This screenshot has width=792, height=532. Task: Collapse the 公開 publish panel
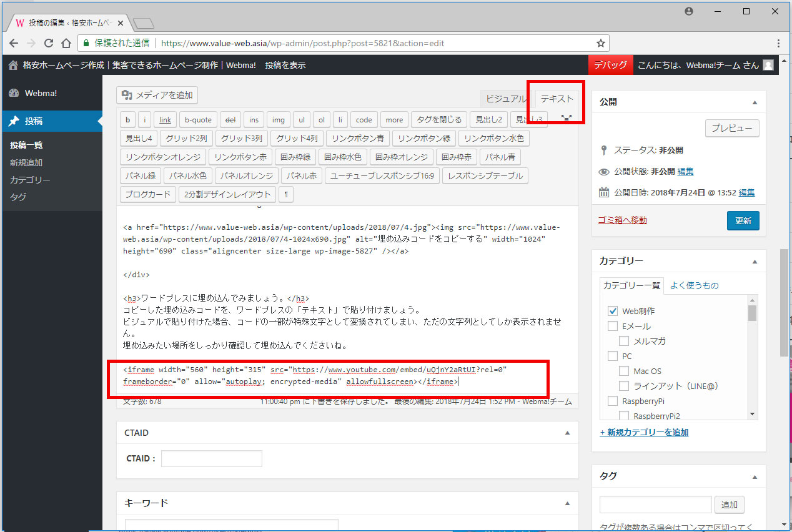(755, 102)
